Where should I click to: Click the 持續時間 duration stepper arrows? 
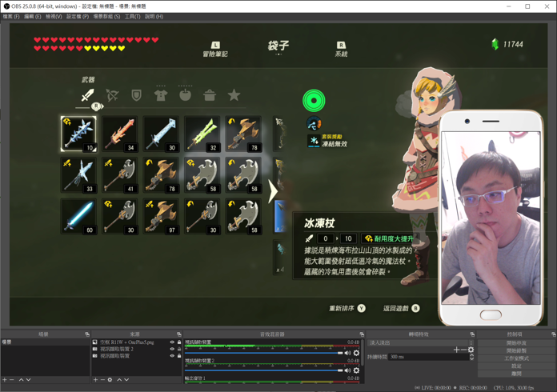tap(471, 357)
